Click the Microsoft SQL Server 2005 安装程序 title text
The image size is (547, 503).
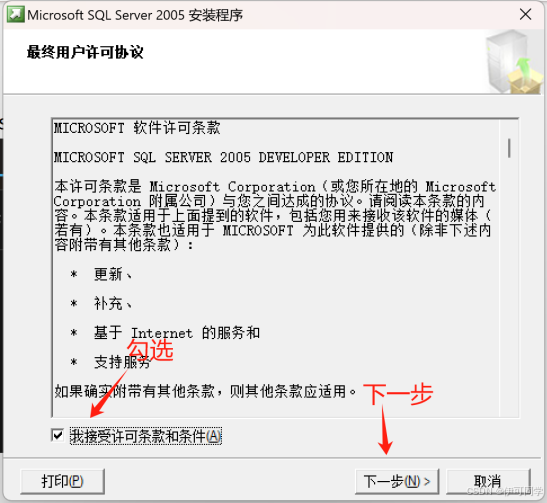click(x=135, y=15)
